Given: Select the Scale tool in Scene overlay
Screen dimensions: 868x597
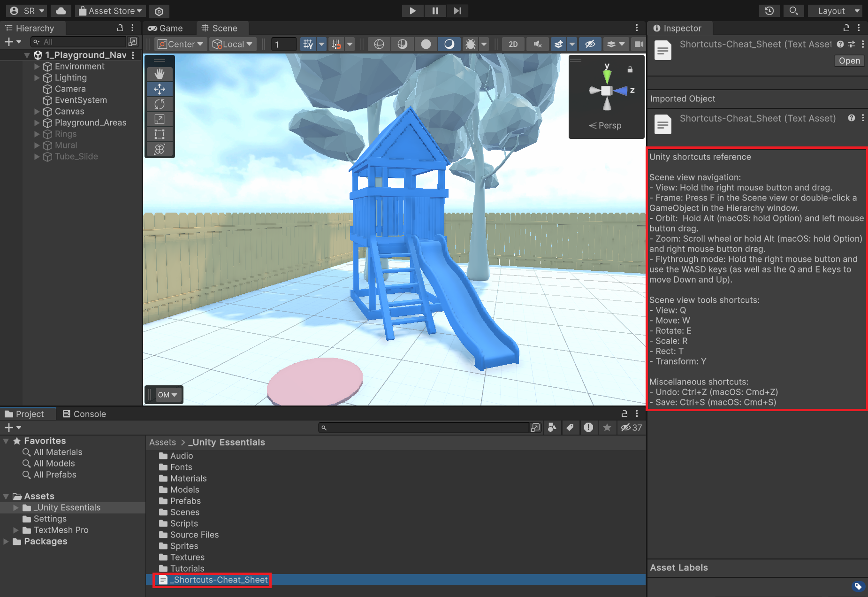Looking at the screenshot, I should [x=160, y=119].
